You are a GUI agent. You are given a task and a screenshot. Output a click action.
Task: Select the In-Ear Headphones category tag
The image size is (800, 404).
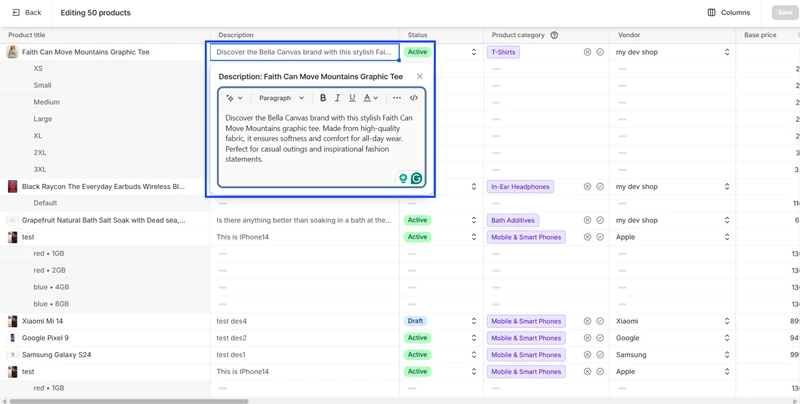pos(520,187)
